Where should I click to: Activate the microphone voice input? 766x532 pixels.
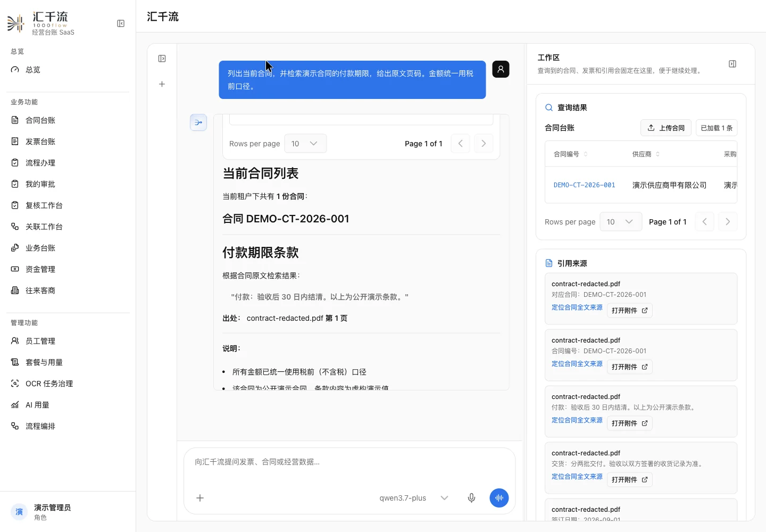tap(471, 498)
